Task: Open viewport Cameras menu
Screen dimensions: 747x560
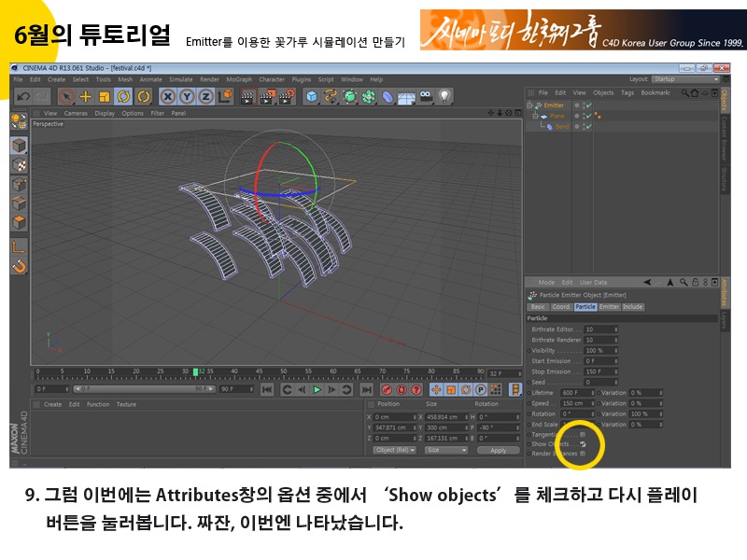Action: pyautogui.click(x=76, y=113)
